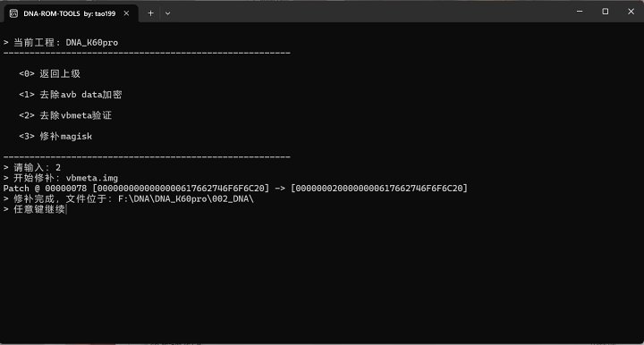Select the DNA-ROM-TOOLS by: tao199 tab
Viewport: 644px width, 345px height.
(x=71, y=13)
